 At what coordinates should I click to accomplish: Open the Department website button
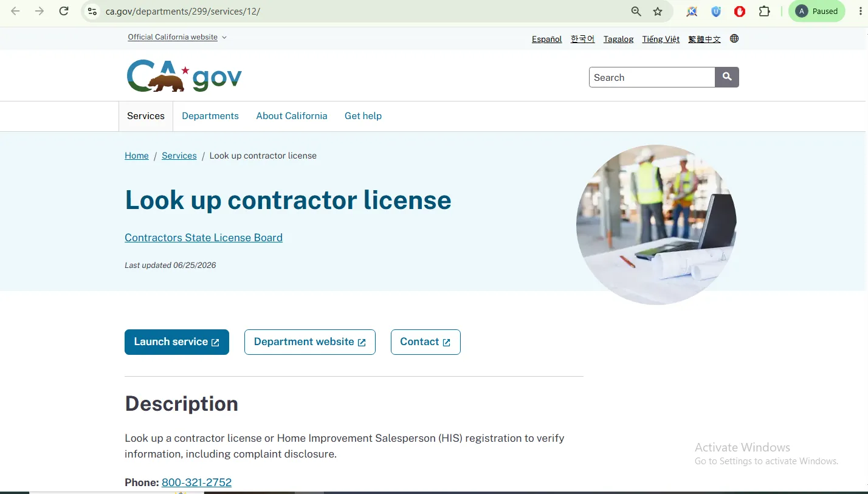pyautogui.click(x=310, y=342)
